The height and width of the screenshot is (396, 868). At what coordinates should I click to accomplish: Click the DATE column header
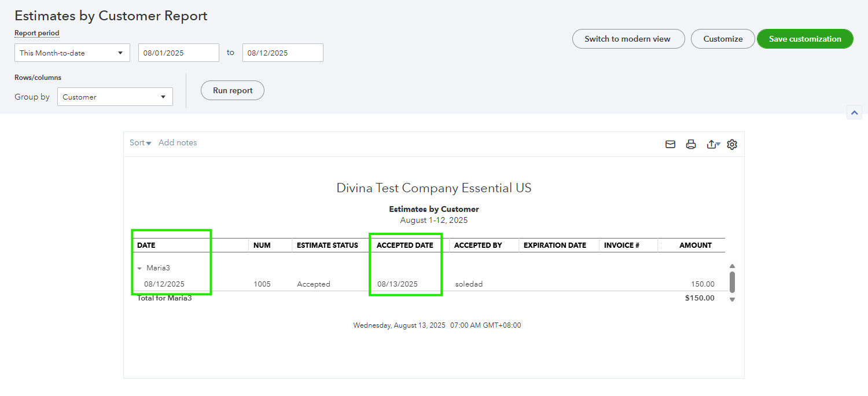click(146, 245)
